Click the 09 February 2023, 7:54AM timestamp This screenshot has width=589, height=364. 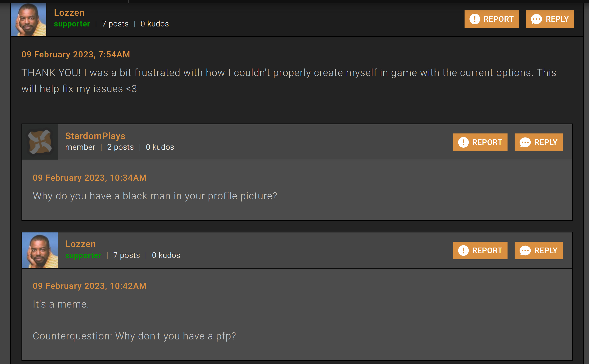tap(76, 54)
